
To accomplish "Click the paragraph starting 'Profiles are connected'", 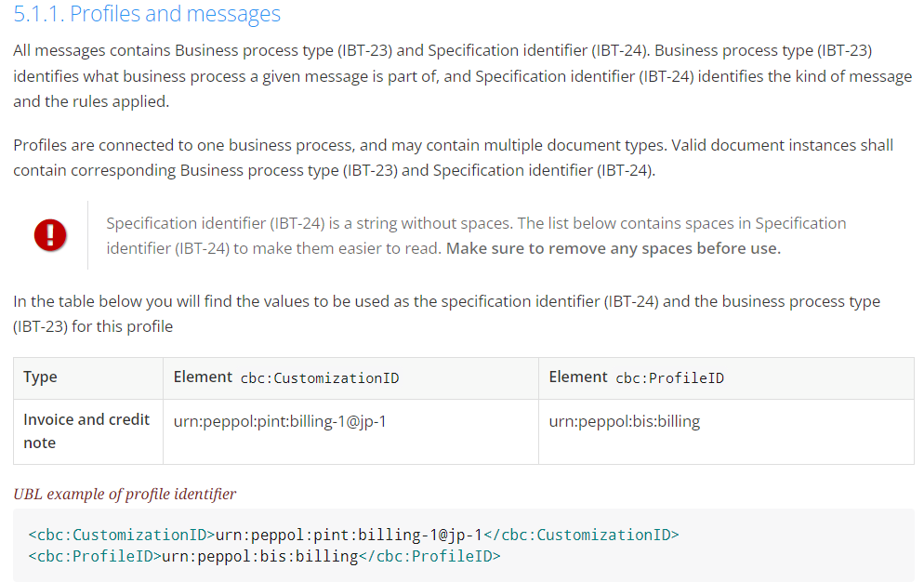I will tap(453, 157).
